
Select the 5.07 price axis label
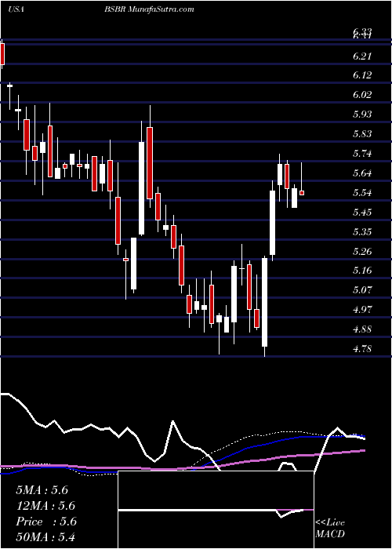click(x=362, y=290)
